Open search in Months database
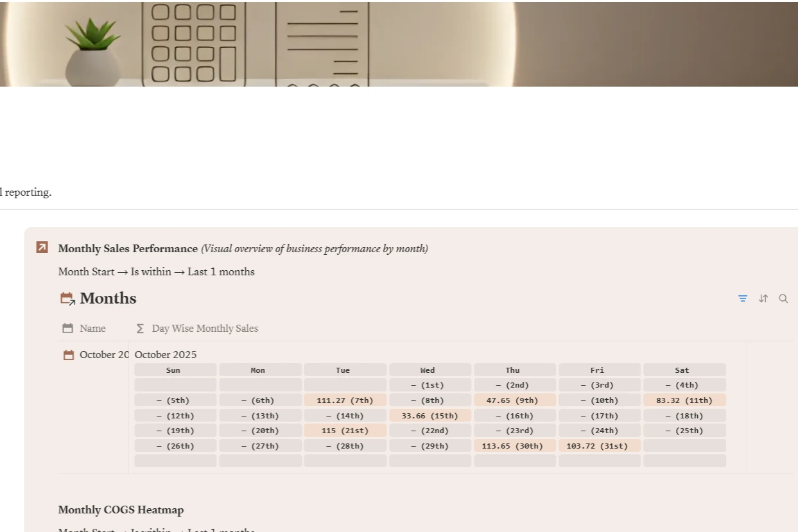This screenshot has width=798, height=532. pos(783,298)
